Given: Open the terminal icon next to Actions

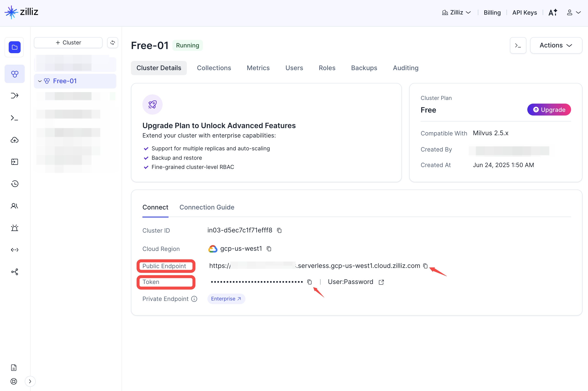Looking at the screenshot, I should [518, 45].
